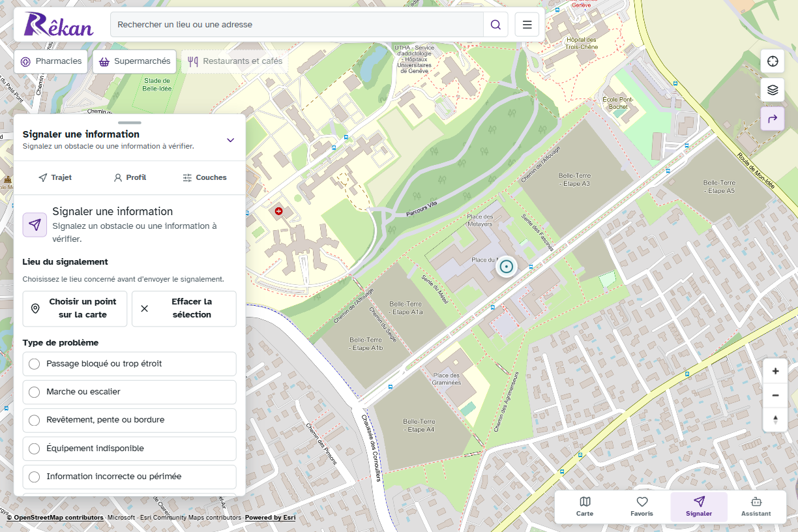Click École Pont-Bochet map label

pyautogui.click(x=618, y=103)
